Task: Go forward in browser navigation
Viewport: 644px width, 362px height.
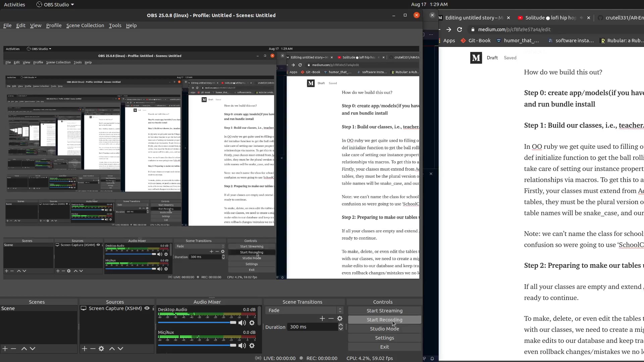Action: (x=449, y=29)
